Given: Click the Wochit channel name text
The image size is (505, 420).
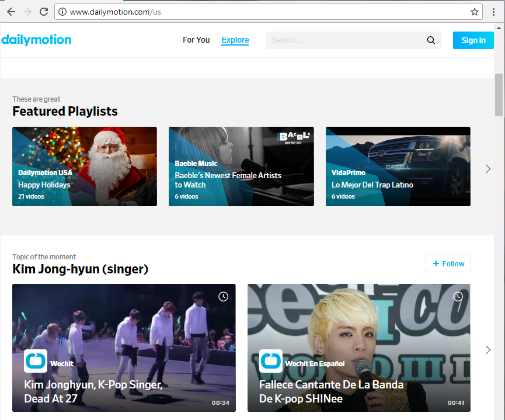Looking at the screenshot, I should tap(62, 363).
